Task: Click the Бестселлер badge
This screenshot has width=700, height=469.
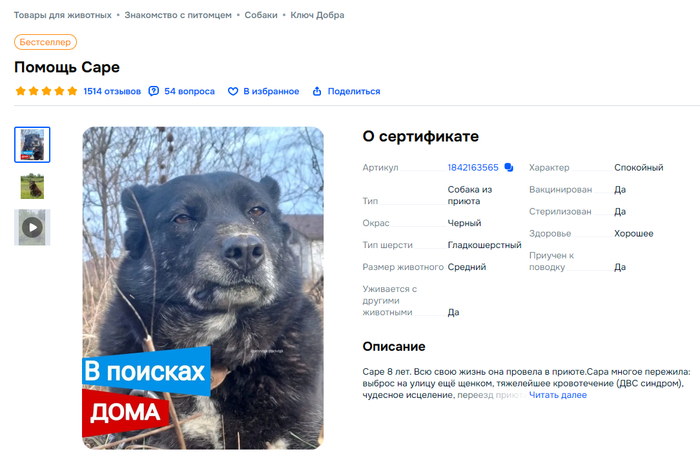Action: tap(45, 42)
